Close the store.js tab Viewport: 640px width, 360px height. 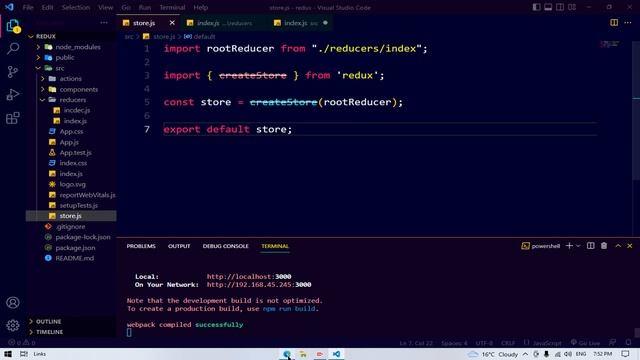(x=172, y=23)
